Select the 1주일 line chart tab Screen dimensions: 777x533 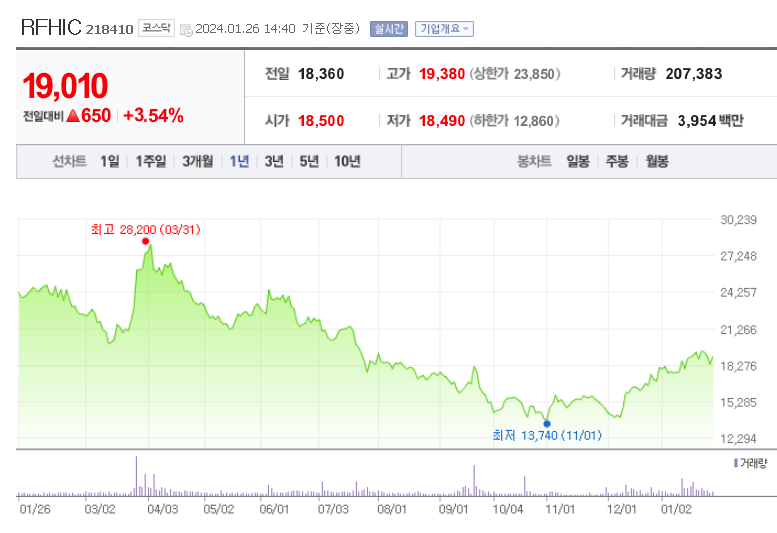point(151,161)
